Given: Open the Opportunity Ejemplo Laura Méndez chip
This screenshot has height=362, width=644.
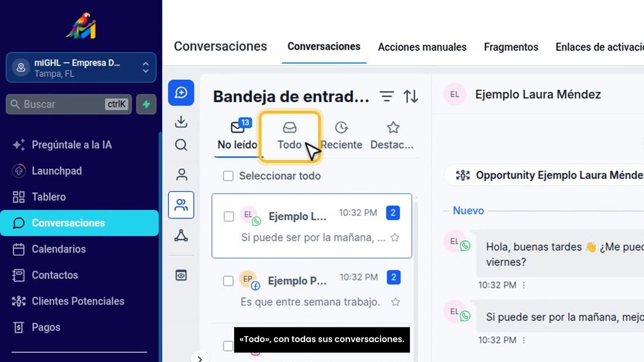Looking at the screenshot, I should coord(544,176).
